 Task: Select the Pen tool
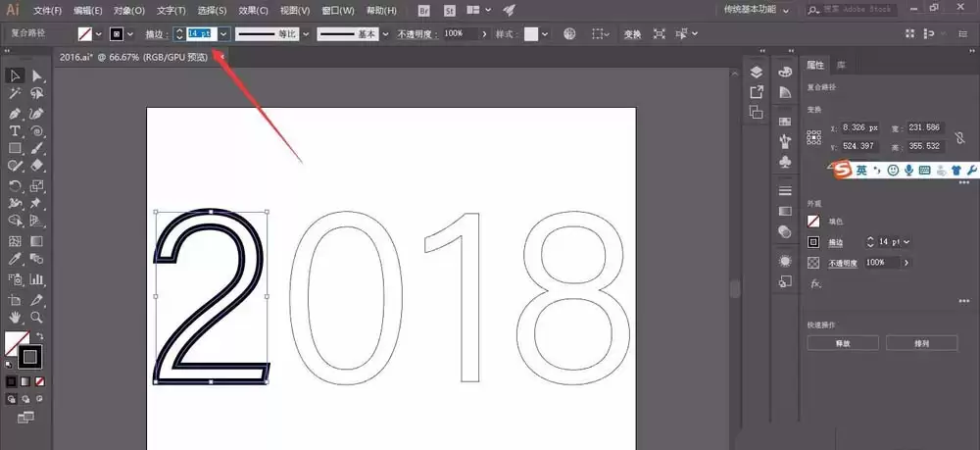[15, 114]
